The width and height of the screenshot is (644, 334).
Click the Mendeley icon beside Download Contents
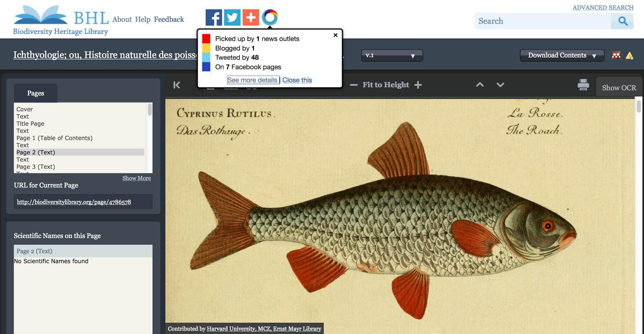(616, 56)
